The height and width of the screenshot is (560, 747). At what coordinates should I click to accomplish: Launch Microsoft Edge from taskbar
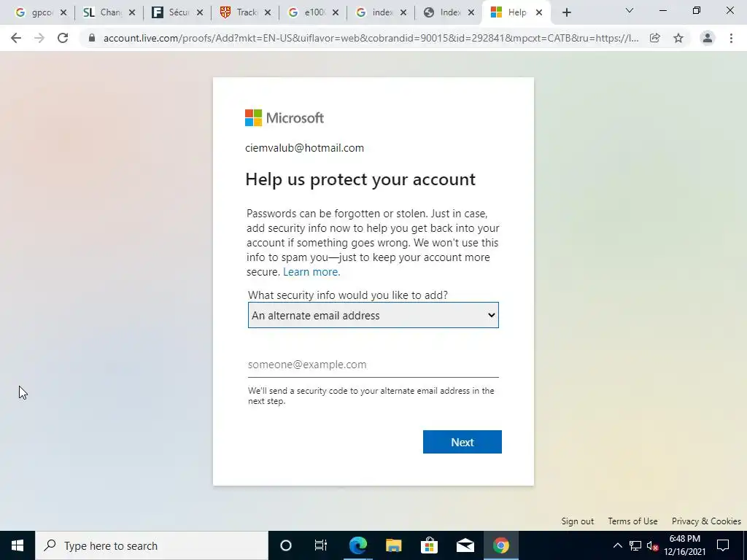tap(357, 545)
